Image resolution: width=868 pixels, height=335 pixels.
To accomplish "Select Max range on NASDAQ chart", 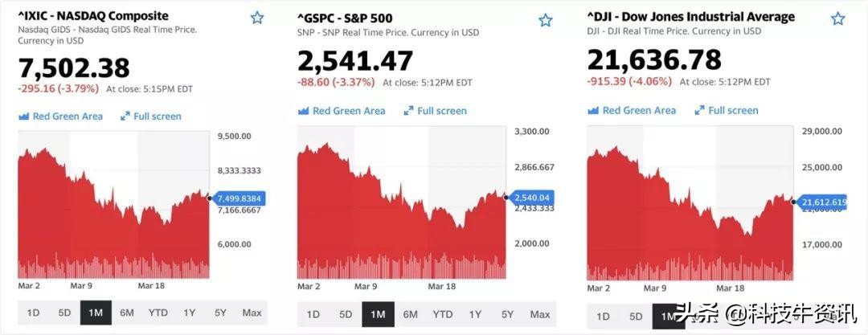I will click(x=252, y=313).
